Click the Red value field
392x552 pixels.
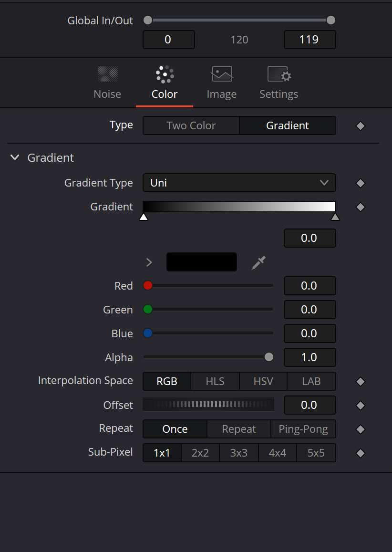coord(309,286)
